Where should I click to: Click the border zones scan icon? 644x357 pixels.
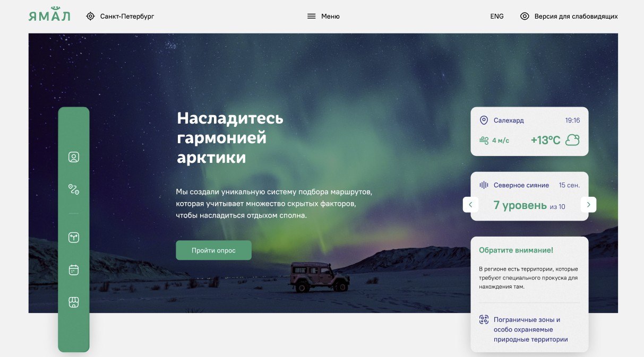tap(484, 319)
